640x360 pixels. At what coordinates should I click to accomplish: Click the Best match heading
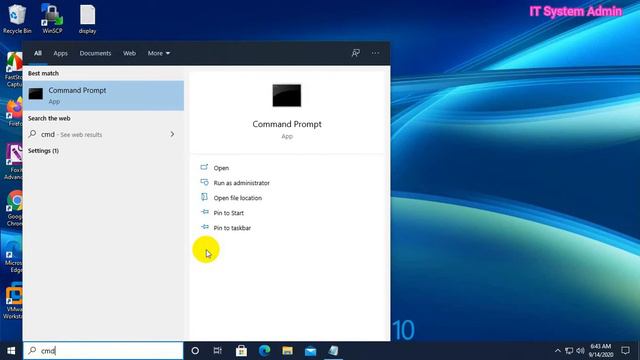43,73
